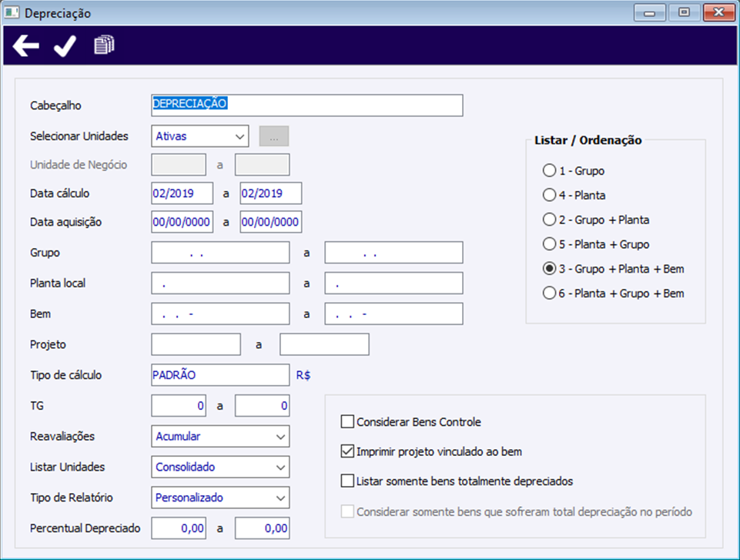The width and height of the screenshot is (740, 560).
Task: Click the first Projeto input field
Action: [x=196, y=344]
